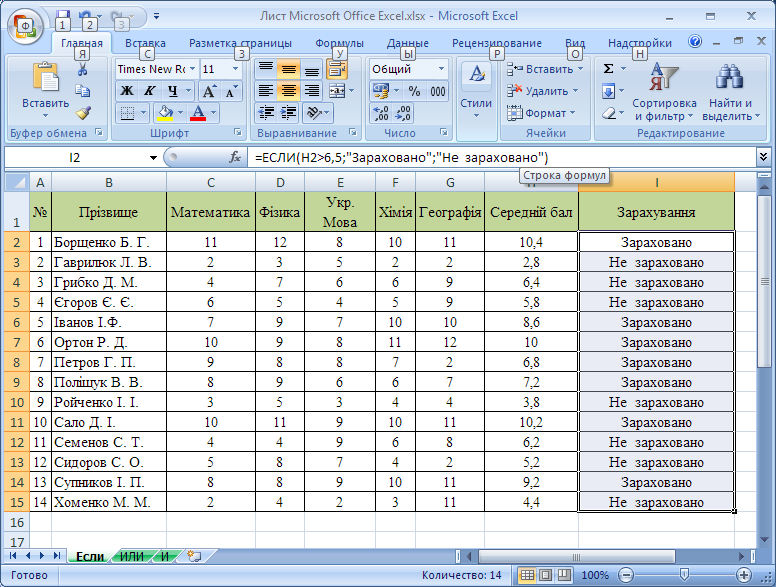Open the font size 11 dropdown
776x587 pixels.
[236, 69]
